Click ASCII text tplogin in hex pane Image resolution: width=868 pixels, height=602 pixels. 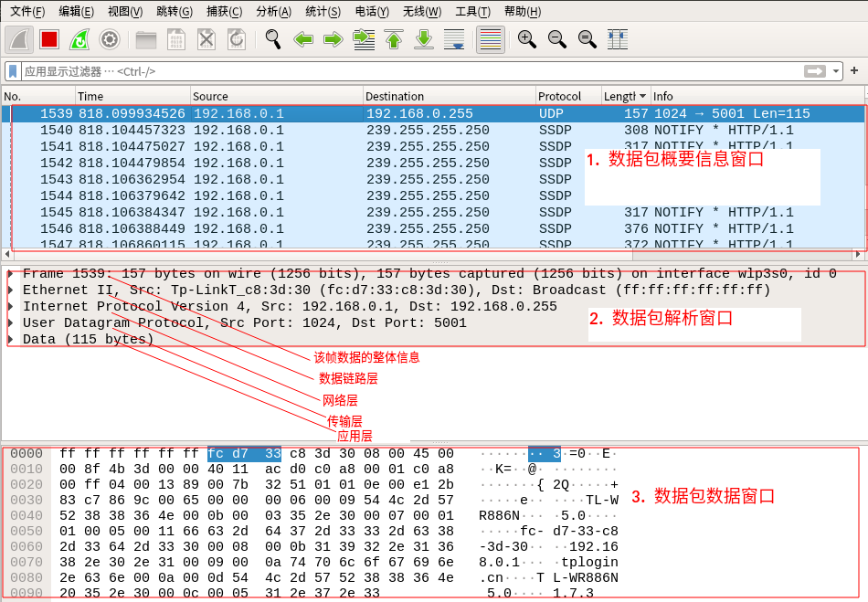click(589, 562)
